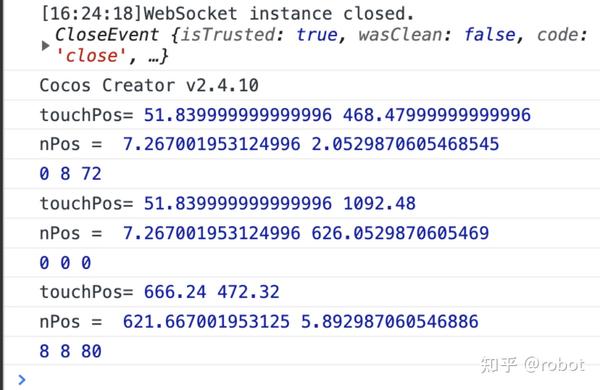The height and width of the screenshot is (390, 600).
Task: Select the '0 8 72' output line
Action: pyautogui.click(x=70, y=174)
